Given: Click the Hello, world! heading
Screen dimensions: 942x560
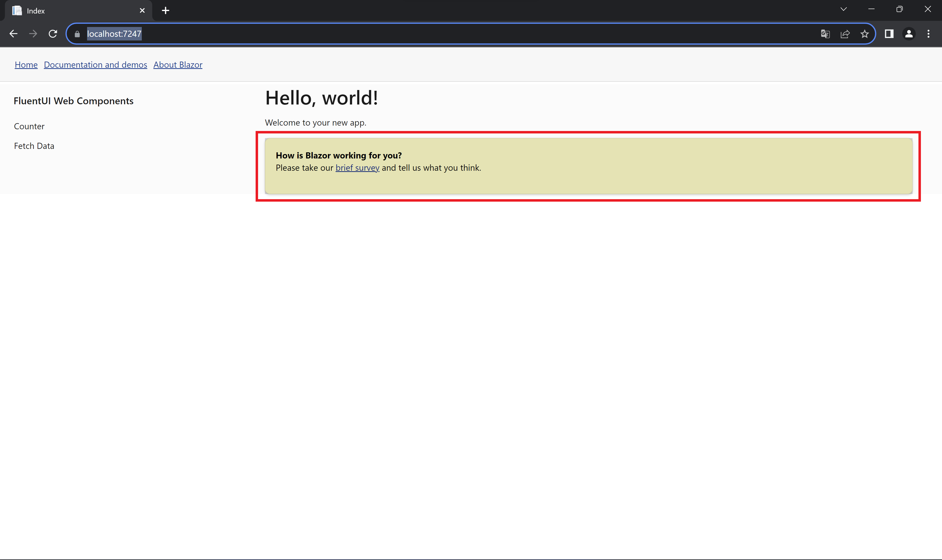Looking at the screenshot, I should [x=322, y=98].
